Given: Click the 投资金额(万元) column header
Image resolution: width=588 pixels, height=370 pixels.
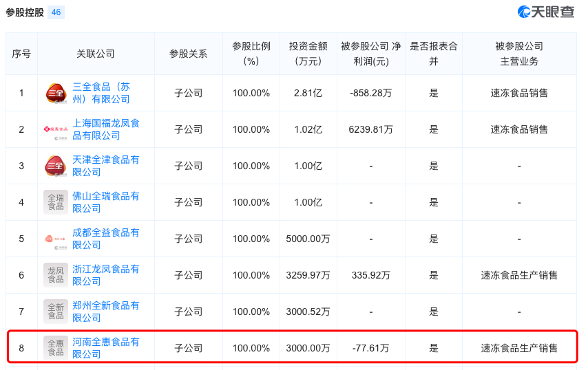Looking at the screenshot, I should (308, 54).
